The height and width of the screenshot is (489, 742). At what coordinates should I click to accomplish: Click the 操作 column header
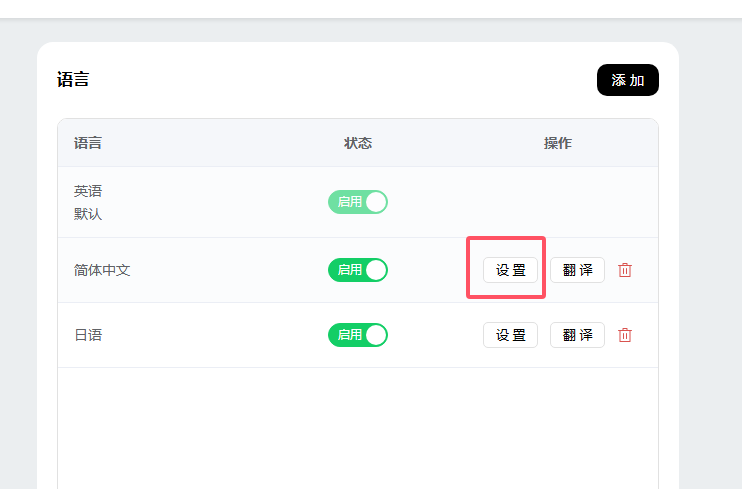point(558,143)
